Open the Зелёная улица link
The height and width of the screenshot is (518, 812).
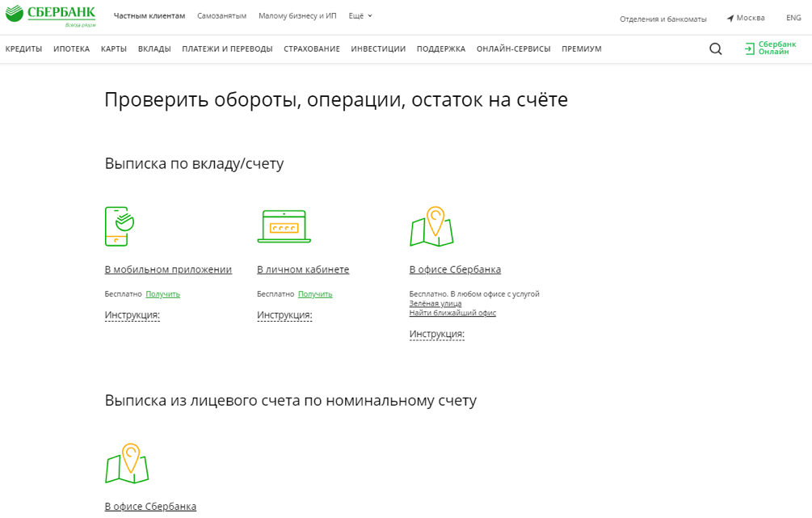[435, 304]
